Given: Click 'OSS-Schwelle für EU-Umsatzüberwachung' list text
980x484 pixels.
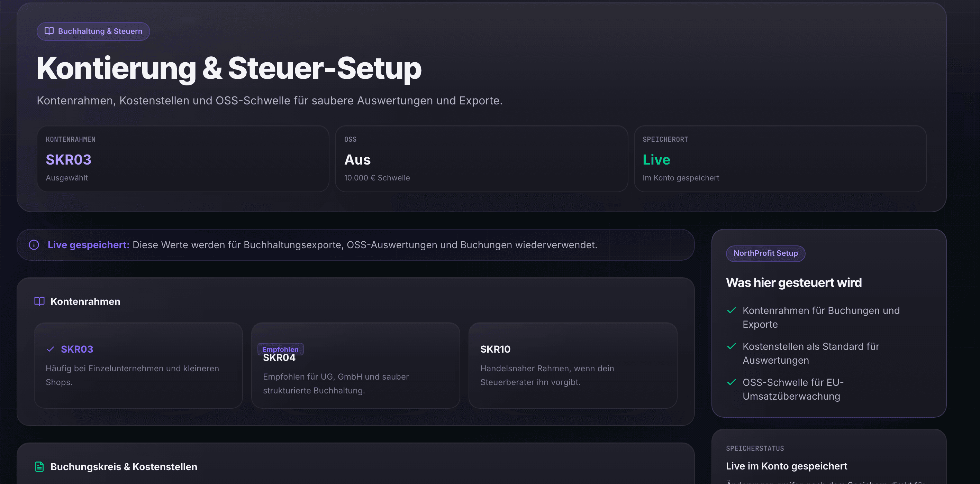Looking at the screenshot, I should pos(793,389).
